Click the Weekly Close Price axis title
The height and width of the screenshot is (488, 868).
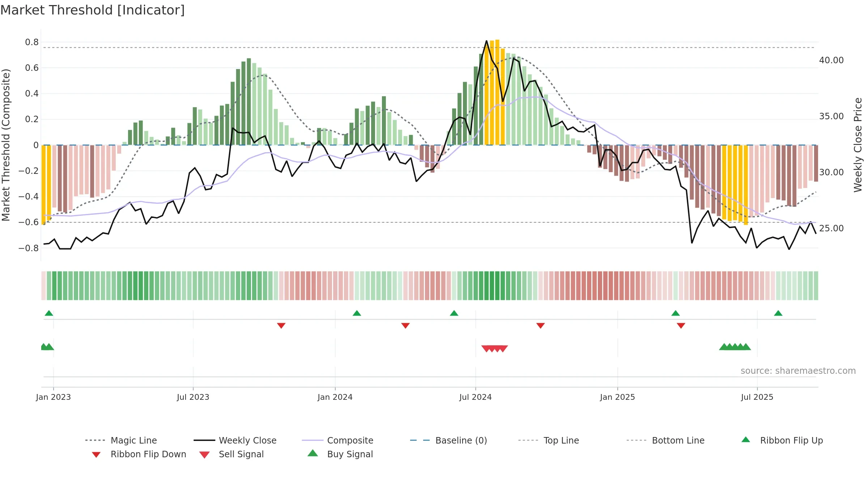tap(858, 145)
